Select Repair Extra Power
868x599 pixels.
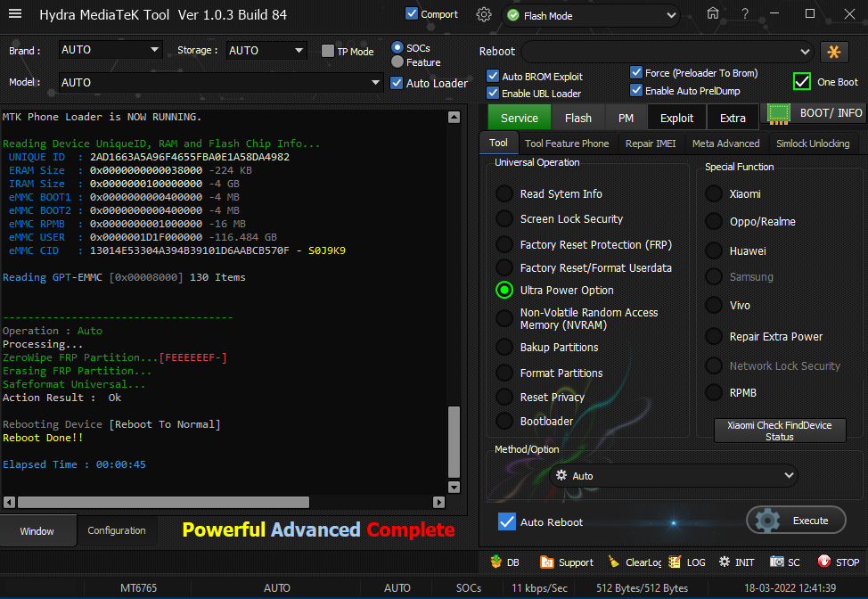coord(714,336)
